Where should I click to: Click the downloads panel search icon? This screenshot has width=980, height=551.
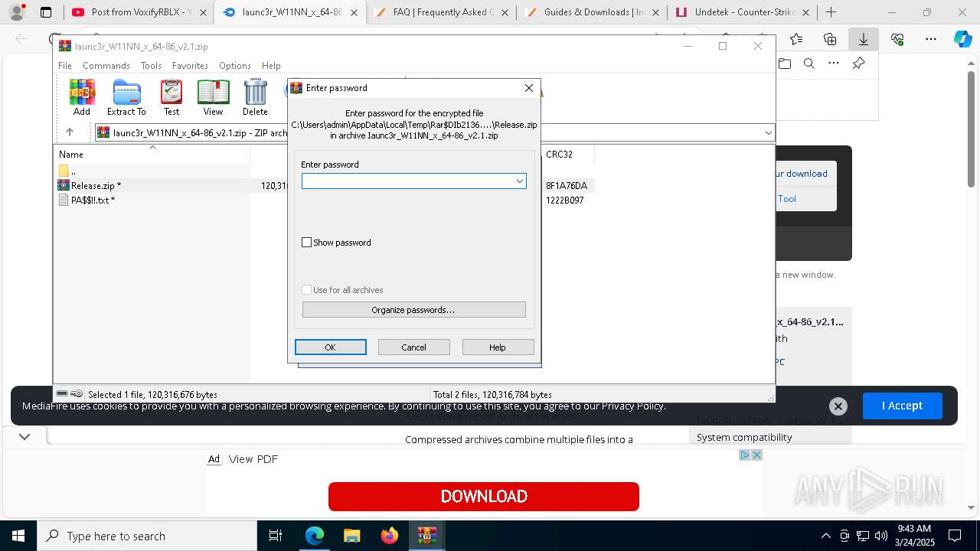[x=809, y=64]
